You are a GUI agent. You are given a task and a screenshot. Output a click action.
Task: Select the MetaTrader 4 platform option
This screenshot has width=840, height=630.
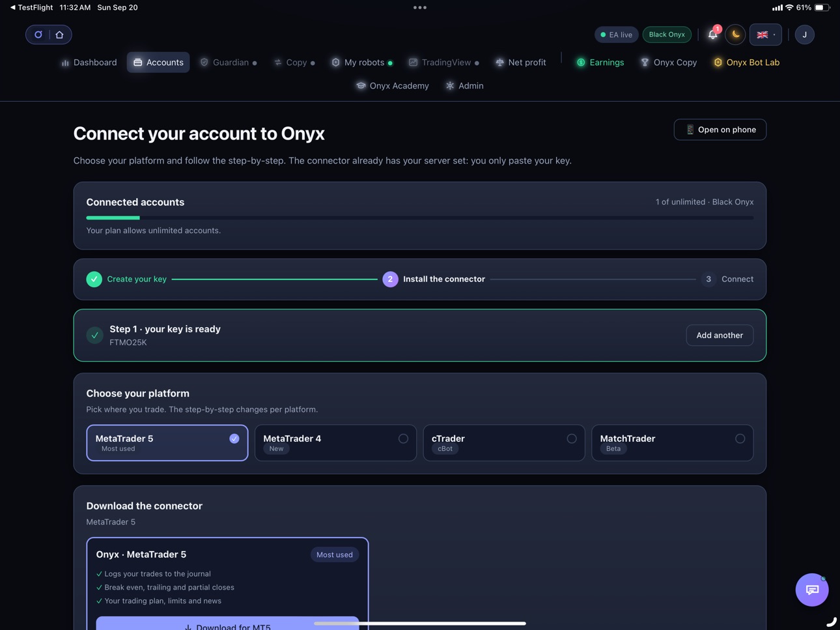335,443
